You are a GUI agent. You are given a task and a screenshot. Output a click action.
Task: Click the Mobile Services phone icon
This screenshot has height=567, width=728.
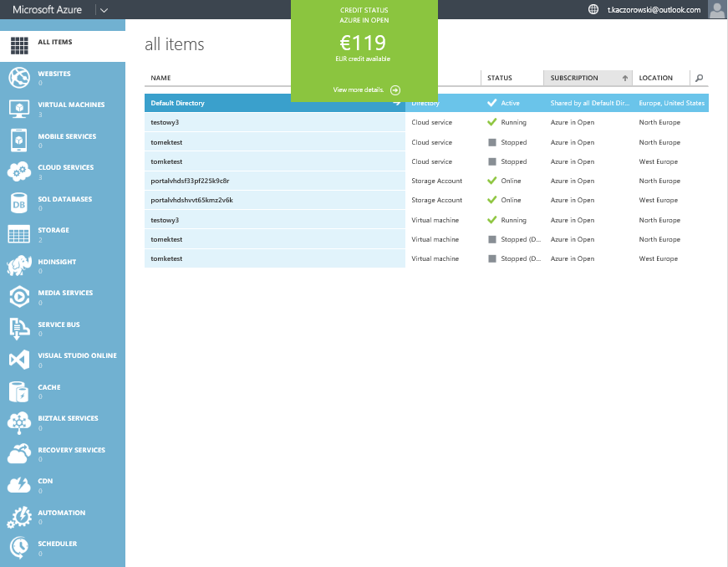(19, 140)
